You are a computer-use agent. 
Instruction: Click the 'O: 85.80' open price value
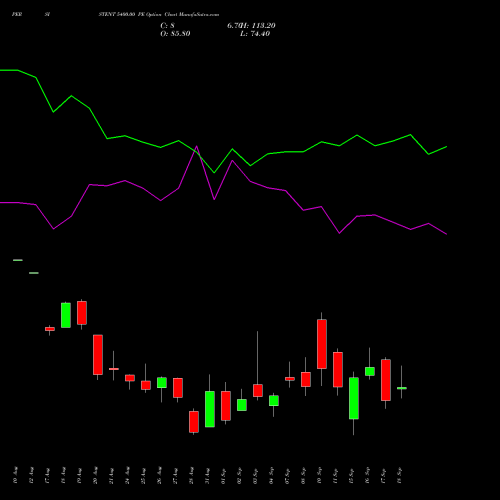pyautogui.click(x=175, y=34)
